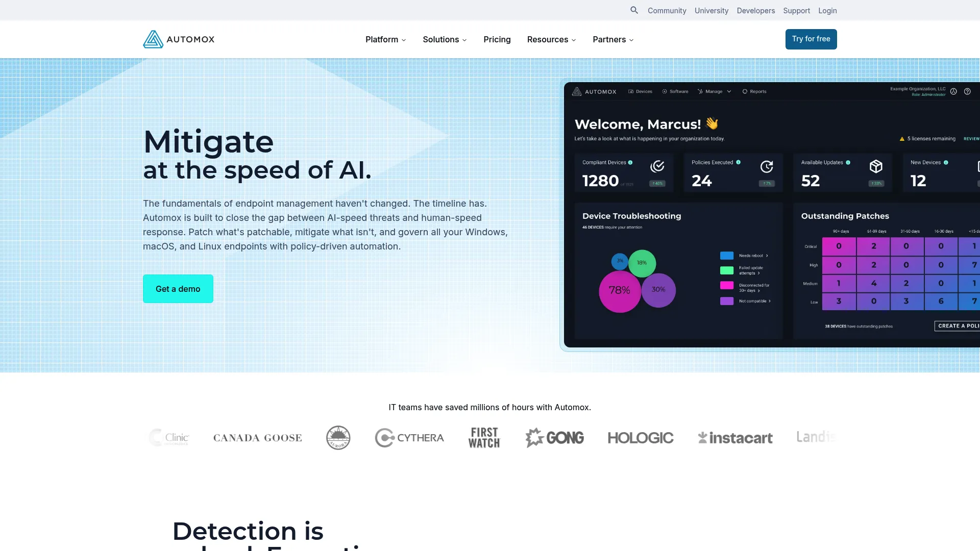Expand the Platform dropdown menu
980x551 pixels.
point(385,39)
